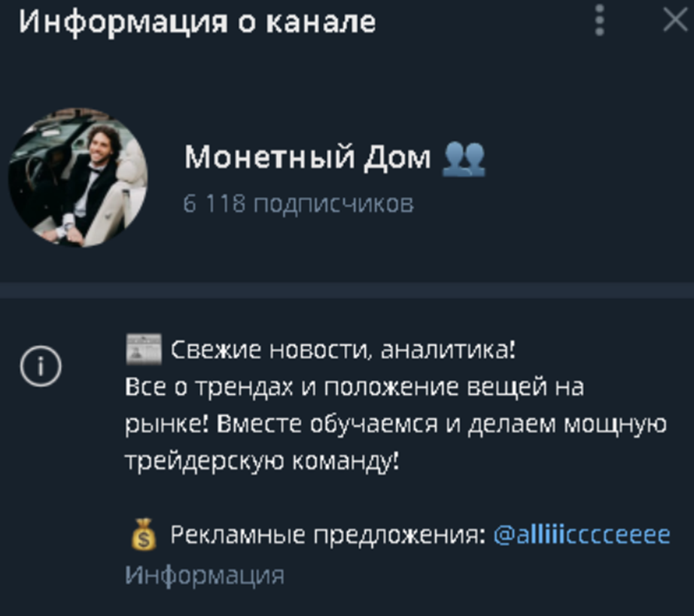The width and height of the screenshot is (694, 616).
Task: Click the two-people emoji after the channel name
Action: click(x=464, y=159)
